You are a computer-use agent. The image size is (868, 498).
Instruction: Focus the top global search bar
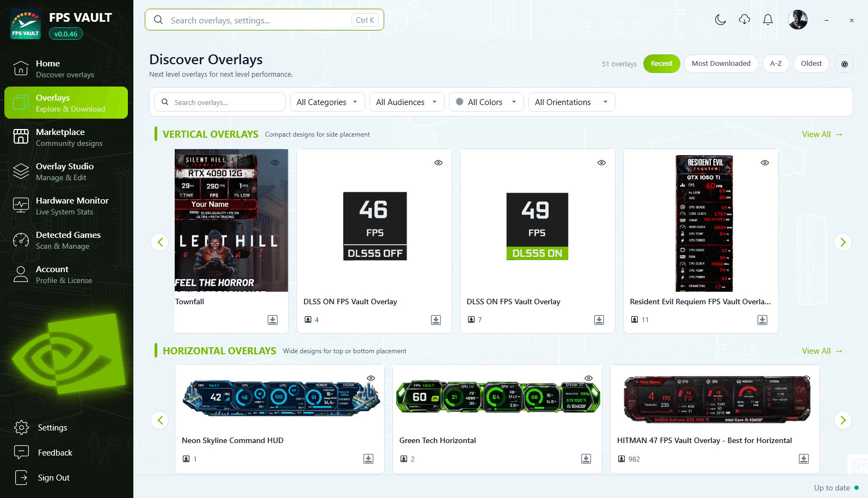pyautogui.click(x=264, y=20)
